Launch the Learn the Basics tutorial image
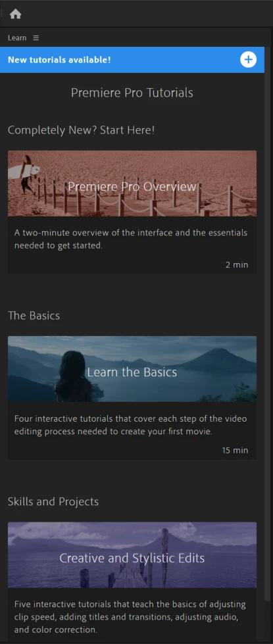 pos(132,369)
